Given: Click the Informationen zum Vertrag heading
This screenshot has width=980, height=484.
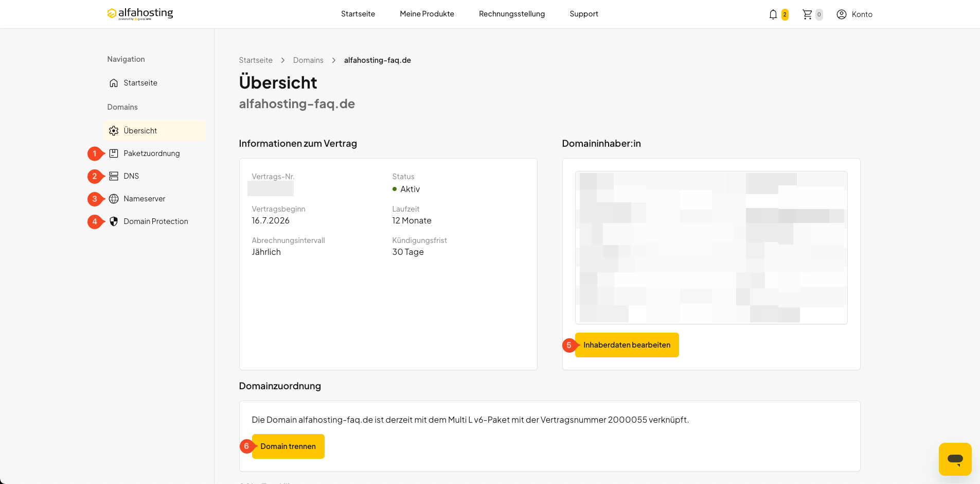Looking at the screenshot, I should (298, 144).
